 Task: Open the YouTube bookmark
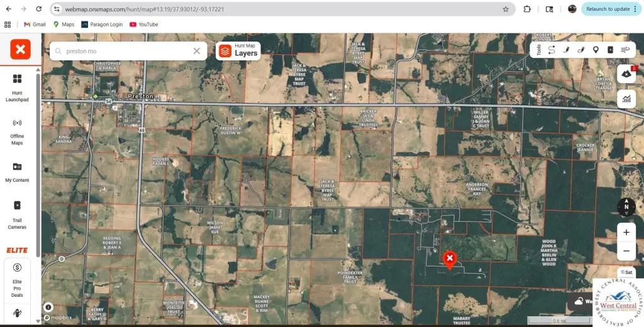tap(143, 25)
